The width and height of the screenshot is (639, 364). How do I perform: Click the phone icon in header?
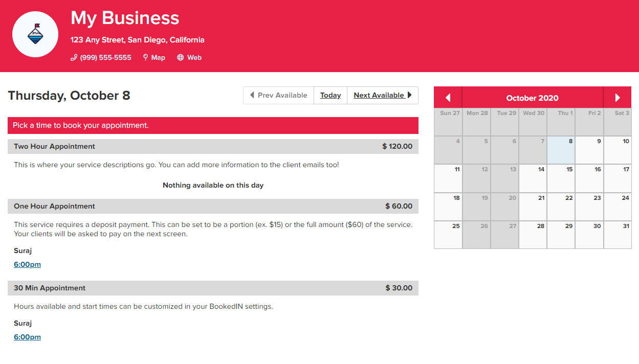pos(74,58)
